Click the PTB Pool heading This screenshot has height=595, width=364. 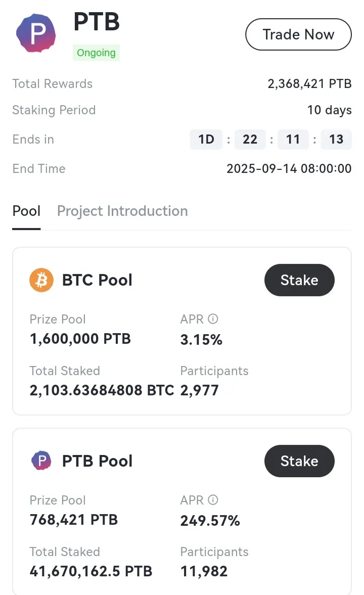[97, 461]
